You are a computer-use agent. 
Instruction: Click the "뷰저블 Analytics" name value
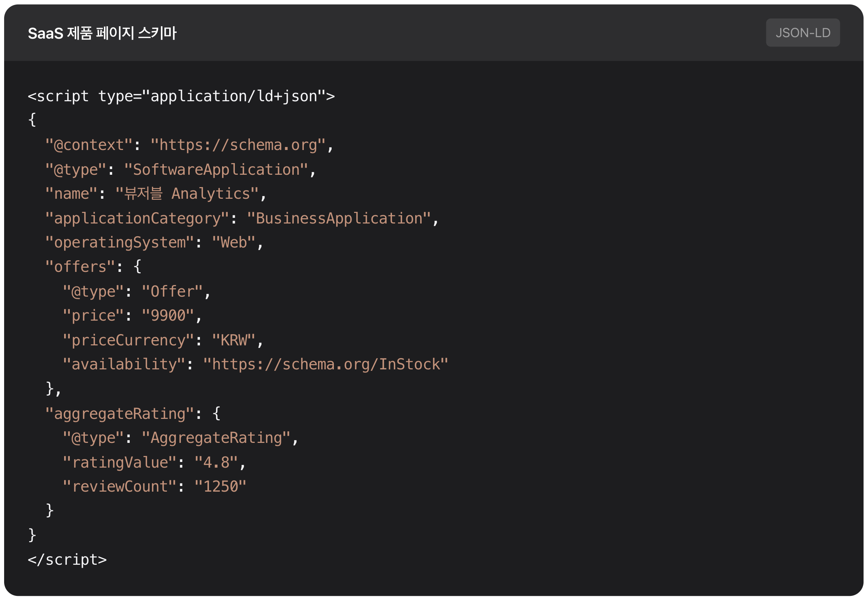(x=187, y=194)
